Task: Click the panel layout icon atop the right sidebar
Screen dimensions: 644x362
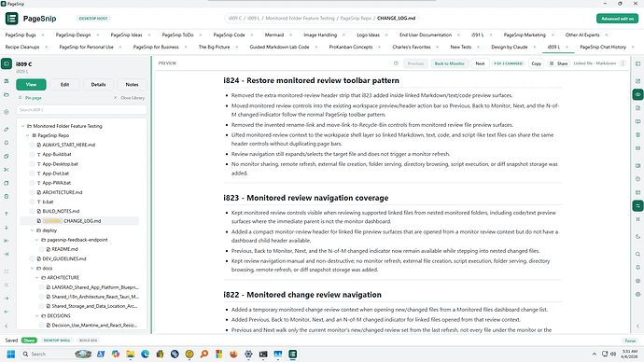Action: tap(637, 63)
